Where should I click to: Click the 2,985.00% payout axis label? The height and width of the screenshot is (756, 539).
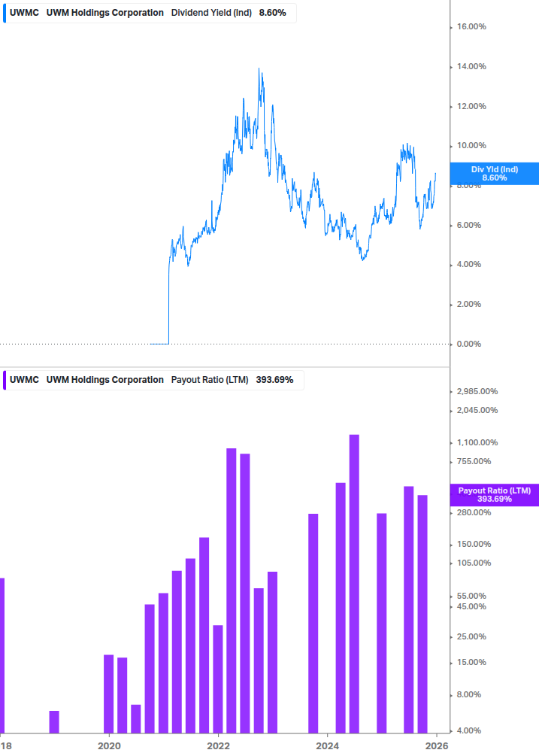coord(477,391)
